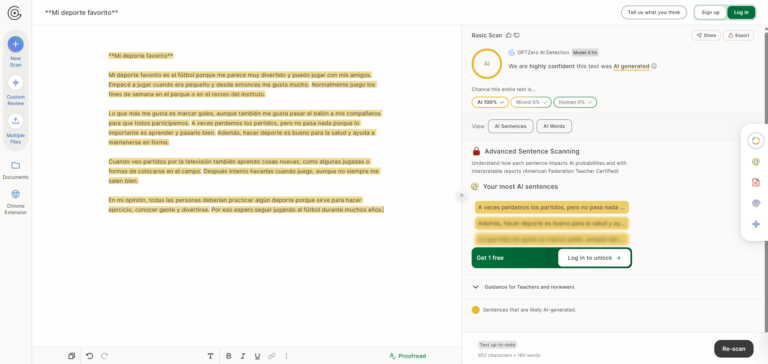Click Tell us what you think
This screenshot has width=768, height=364.
(654, 12)
